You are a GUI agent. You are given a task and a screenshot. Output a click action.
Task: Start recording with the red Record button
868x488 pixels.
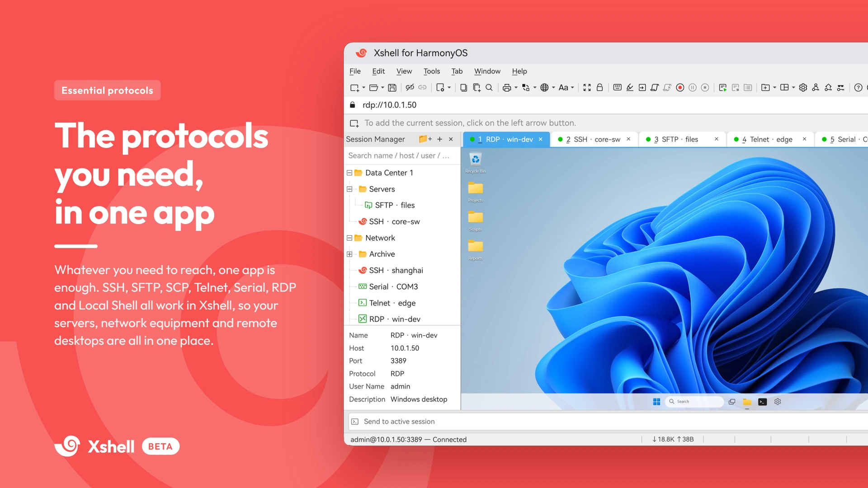click(680, 88)
